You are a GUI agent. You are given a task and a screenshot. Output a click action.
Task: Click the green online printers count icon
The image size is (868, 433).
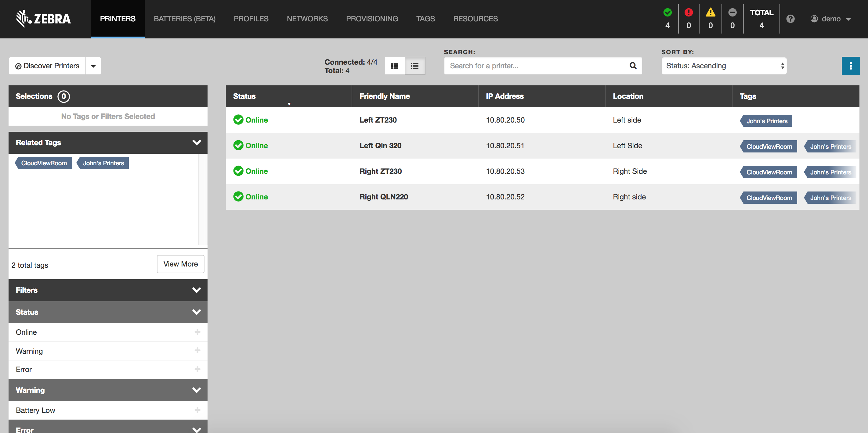[667, 13]
